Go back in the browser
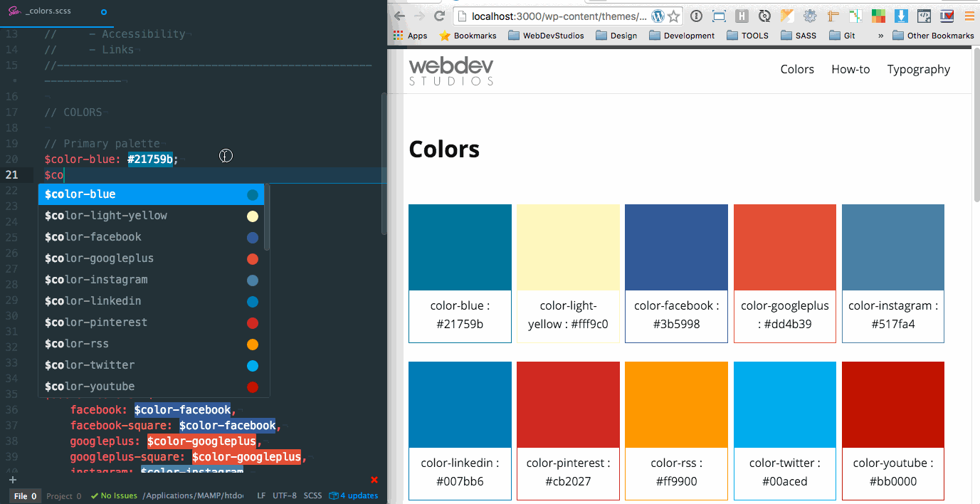Screen dimensions: 980x504 tap(399, 16)
